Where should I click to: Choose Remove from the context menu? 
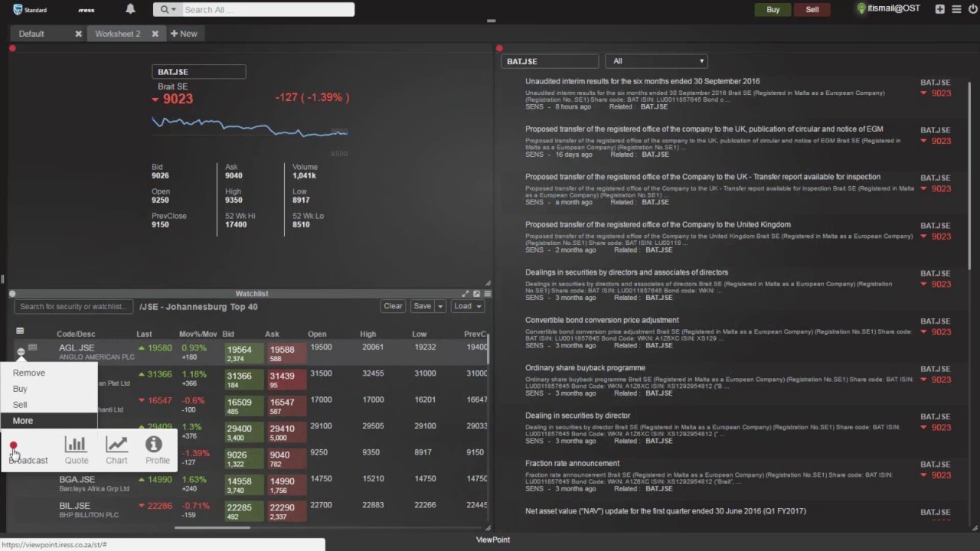click(x=29, y=373)
